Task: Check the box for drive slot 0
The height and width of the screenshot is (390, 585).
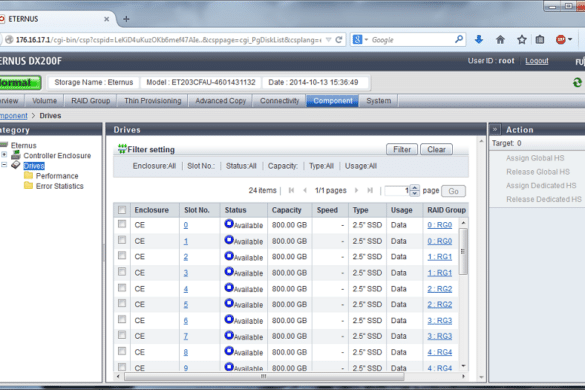Action: (122, 224)
